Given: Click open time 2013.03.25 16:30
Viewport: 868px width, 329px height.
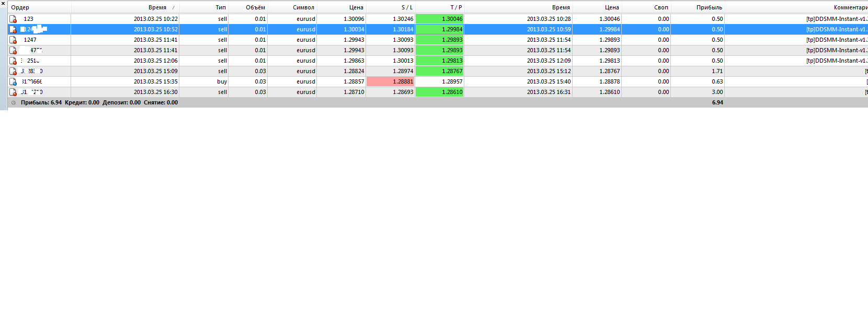Looking at the screenshot, I should 156,92.
